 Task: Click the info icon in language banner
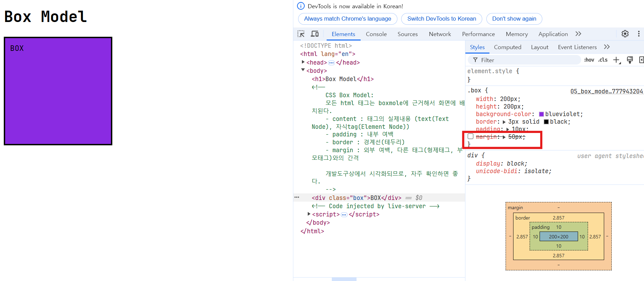pos(301,6)
